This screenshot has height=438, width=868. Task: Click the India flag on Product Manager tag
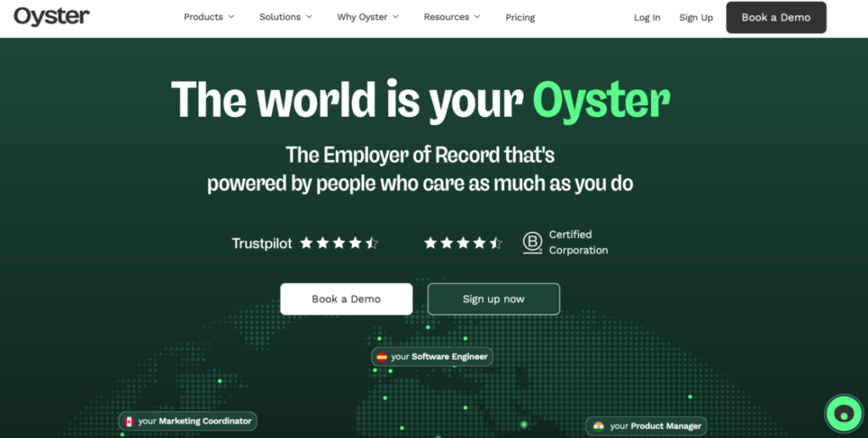pyautogui.click(x=598, y=426)
